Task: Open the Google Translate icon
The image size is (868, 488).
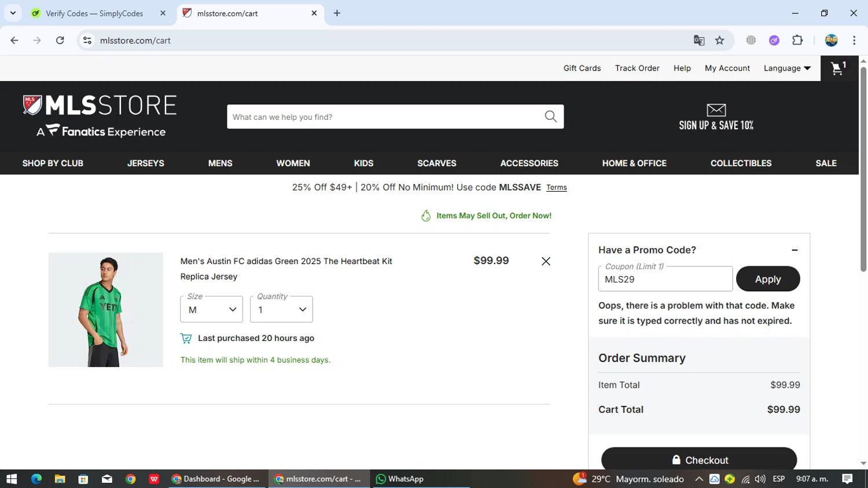Action: 698,41
